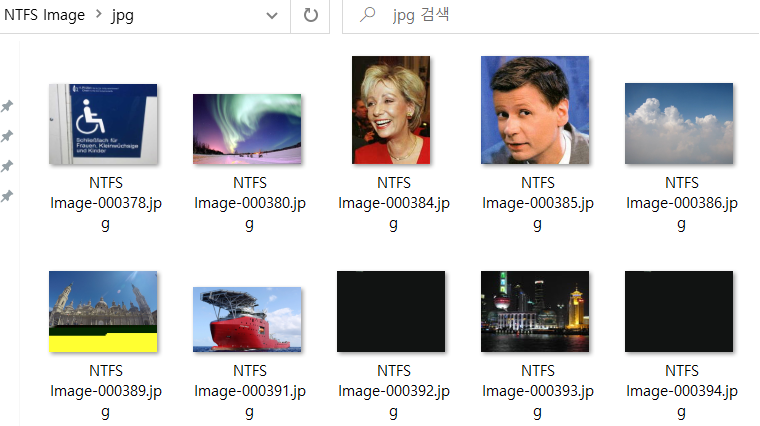Select the blonde woman thumbnail Image-000384
The image size is (760, 426).
click(x=391, y=110)
